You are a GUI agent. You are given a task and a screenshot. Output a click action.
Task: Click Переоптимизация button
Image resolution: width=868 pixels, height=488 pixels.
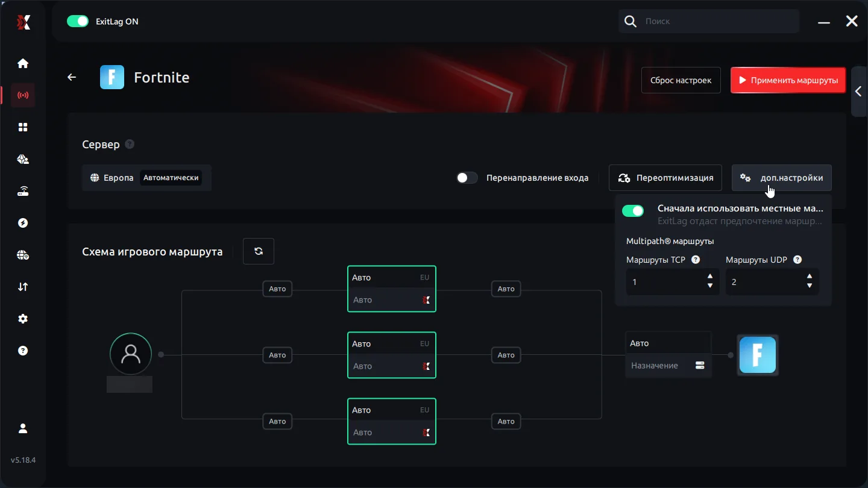click(665, 178)
